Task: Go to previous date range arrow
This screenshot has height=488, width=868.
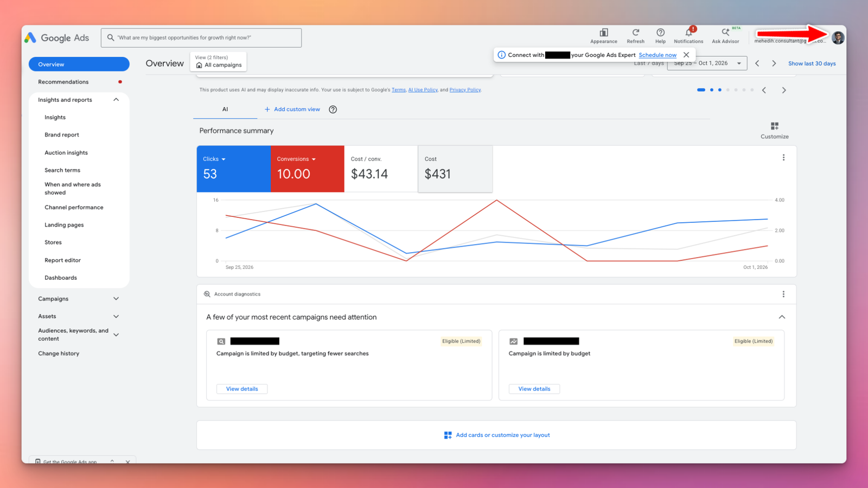Action: pyautogui.click(x=757, y=63)
